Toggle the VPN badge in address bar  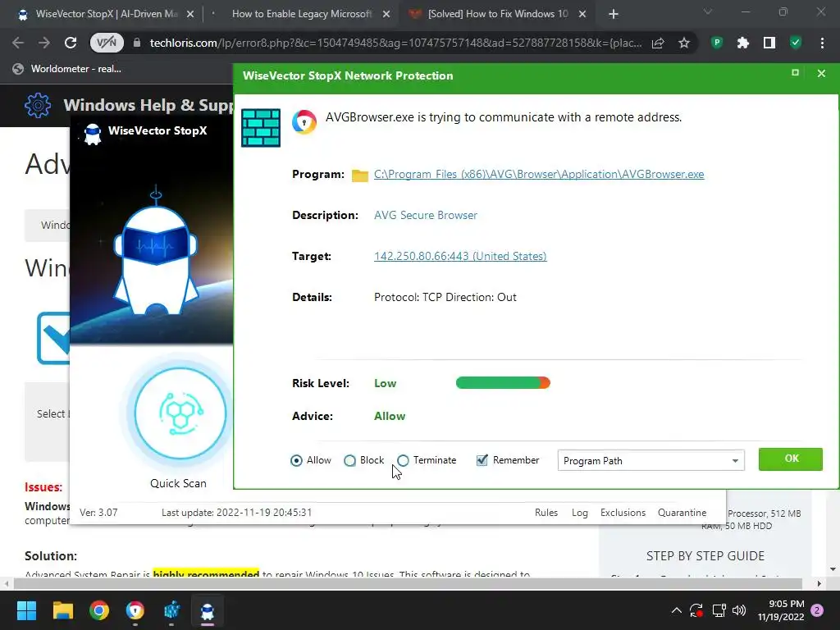pos(106,43)
